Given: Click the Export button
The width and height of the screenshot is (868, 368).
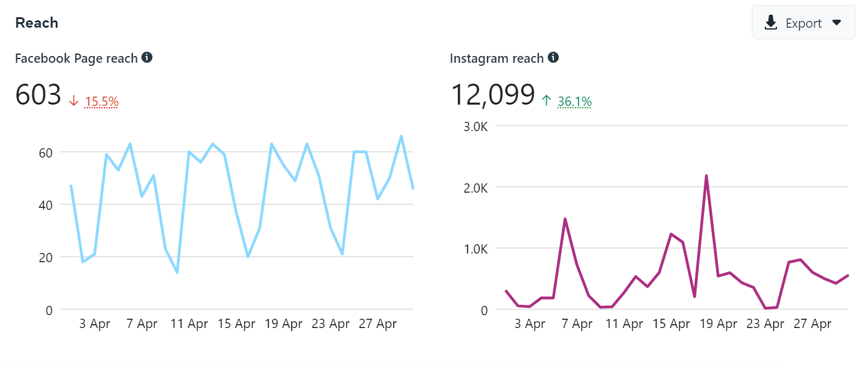Looking at the screenshot, I should [x=803, y=22].
